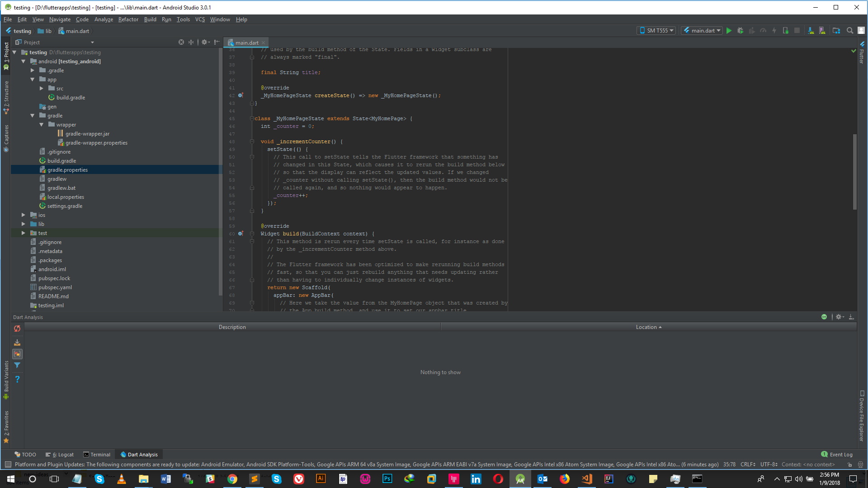Toggle the Structure tool window
The height and width of the screenshot is (488, 868).
tap(6, 97)
